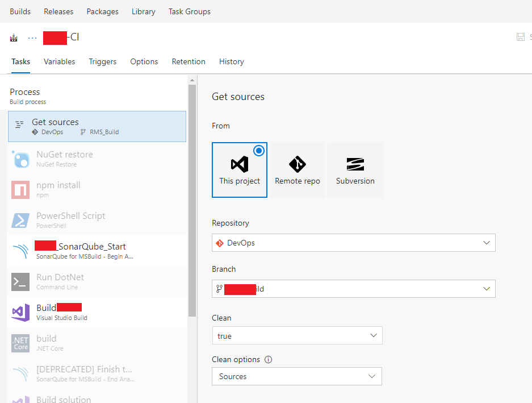The height and width of the screenshot is (403, 532).
Task: Click the Build solution task icon
Action: [x=20, y=400]
